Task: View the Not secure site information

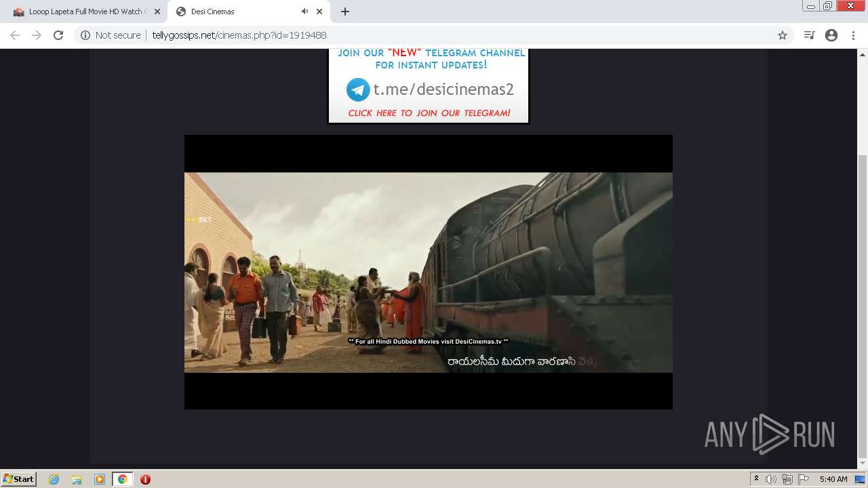Action: coord(111,35)
